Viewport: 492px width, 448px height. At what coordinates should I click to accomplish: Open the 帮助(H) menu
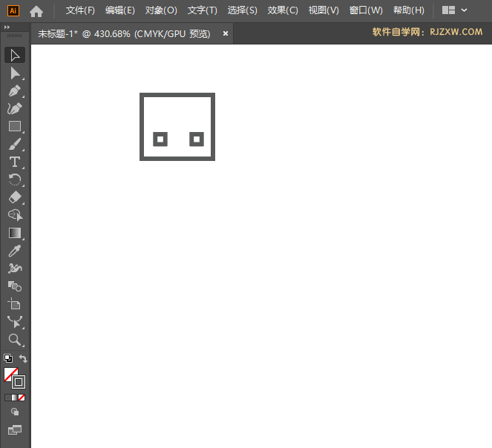coord(409,10)
